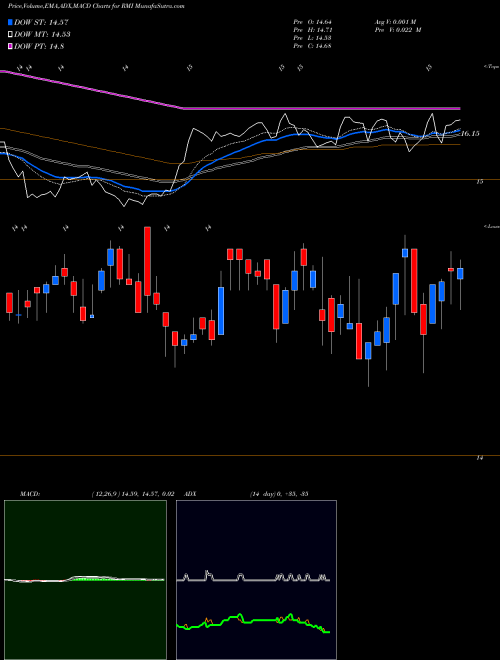Image resolution: width=500 pixels, height=660 pixels.
Task: Click the last blue candlestick at right edge
Action: coord(460,274)
